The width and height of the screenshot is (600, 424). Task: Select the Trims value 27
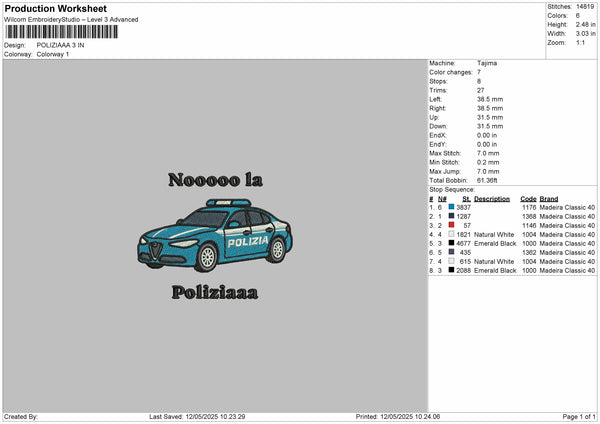click(481, 90)
